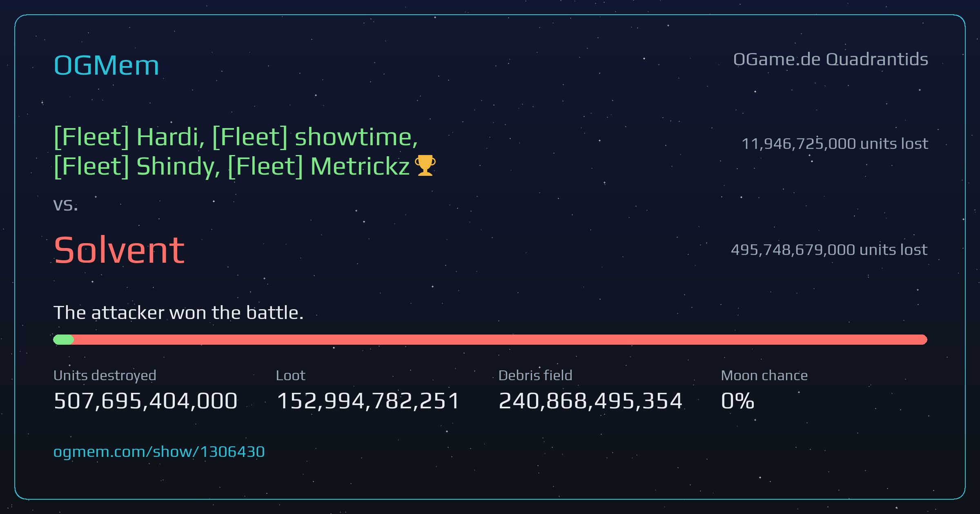Click the Units destroyed value 507,695,404,000
980x514 pixels.
tap(146, 401)
